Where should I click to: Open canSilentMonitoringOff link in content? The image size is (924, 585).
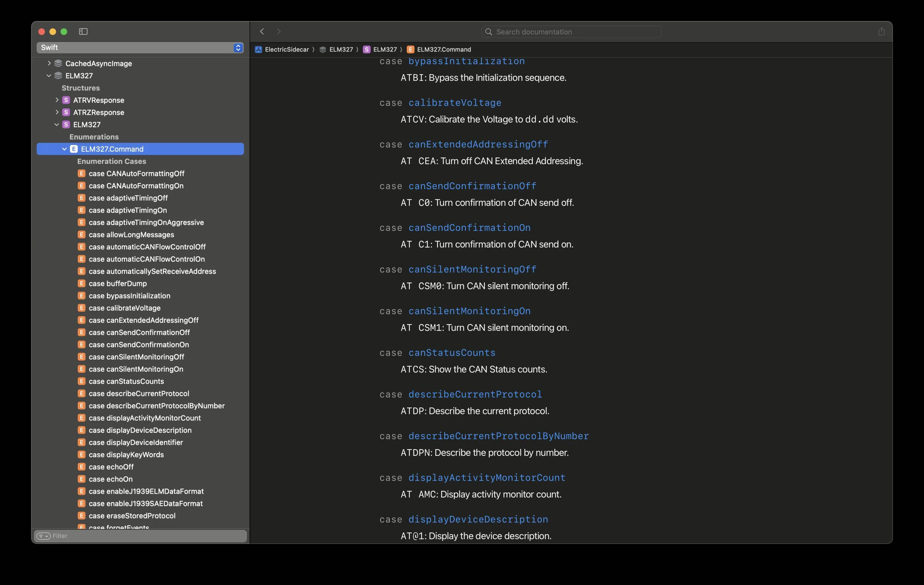(472, 270)
